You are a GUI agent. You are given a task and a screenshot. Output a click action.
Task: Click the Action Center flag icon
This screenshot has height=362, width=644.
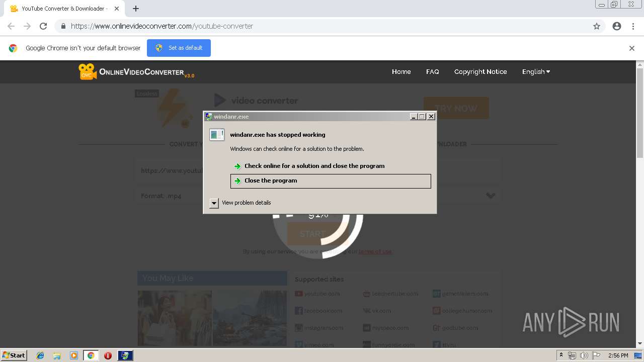coord(596,355)
